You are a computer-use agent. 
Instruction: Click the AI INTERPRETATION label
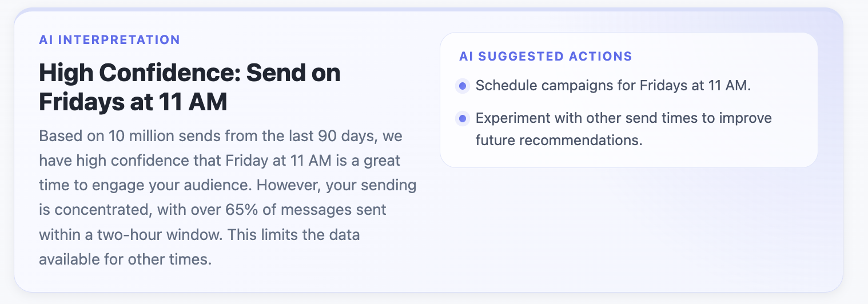[109, 40]
